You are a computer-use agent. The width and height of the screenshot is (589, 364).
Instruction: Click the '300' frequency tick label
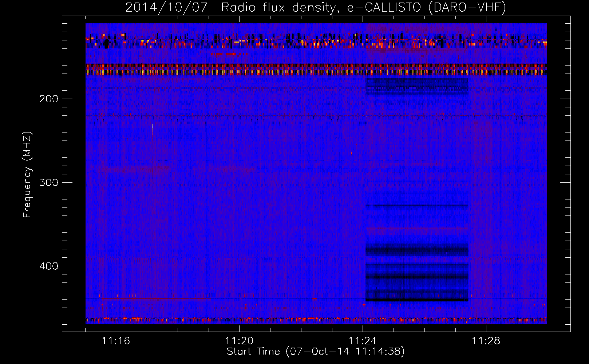[x=49, y=182]
